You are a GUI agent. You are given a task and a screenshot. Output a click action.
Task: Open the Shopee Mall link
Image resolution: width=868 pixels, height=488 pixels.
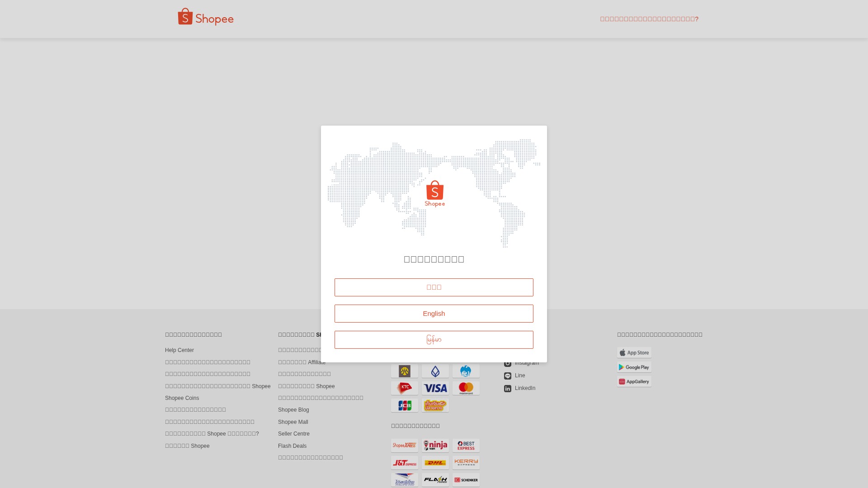pos(293,422)
